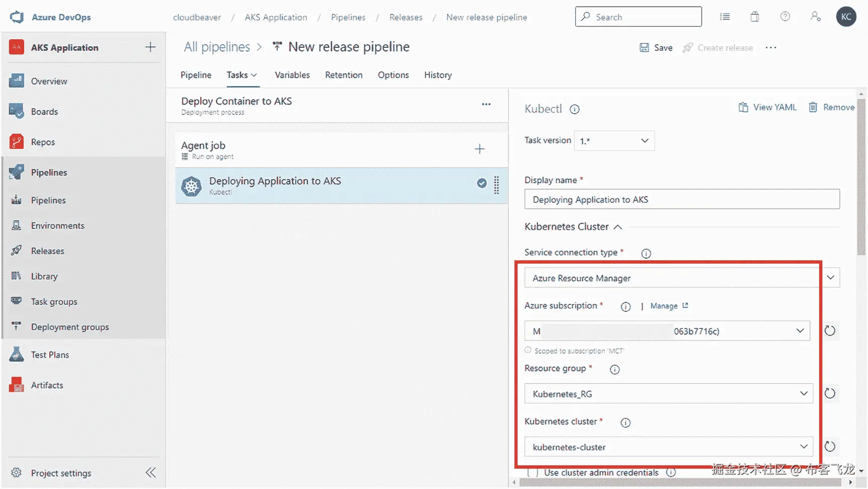Click the Azure subscription info icon
Image resolution: width=868 pixels, height=489 pixels.
625,307
